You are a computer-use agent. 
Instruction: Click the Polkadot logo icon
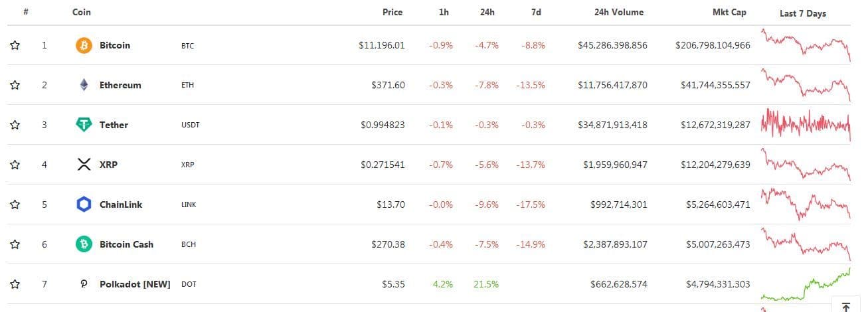click(84, 284)
